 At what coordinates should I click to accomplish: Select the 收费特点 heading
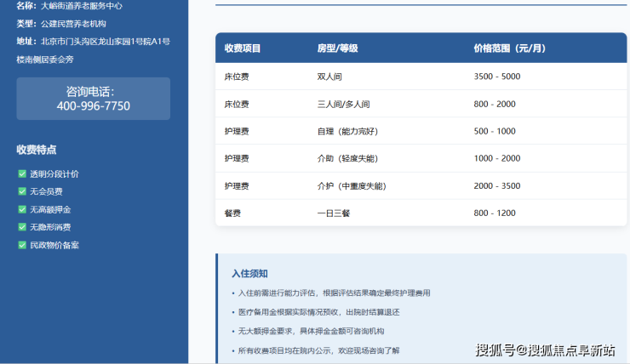tap(37, 150)
